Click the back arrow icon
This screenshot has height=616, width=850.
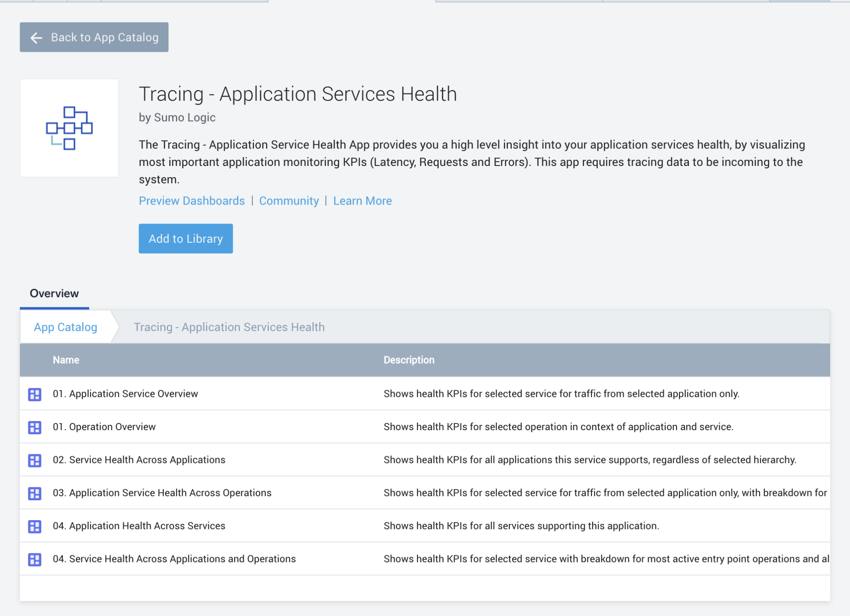(37, 38)
